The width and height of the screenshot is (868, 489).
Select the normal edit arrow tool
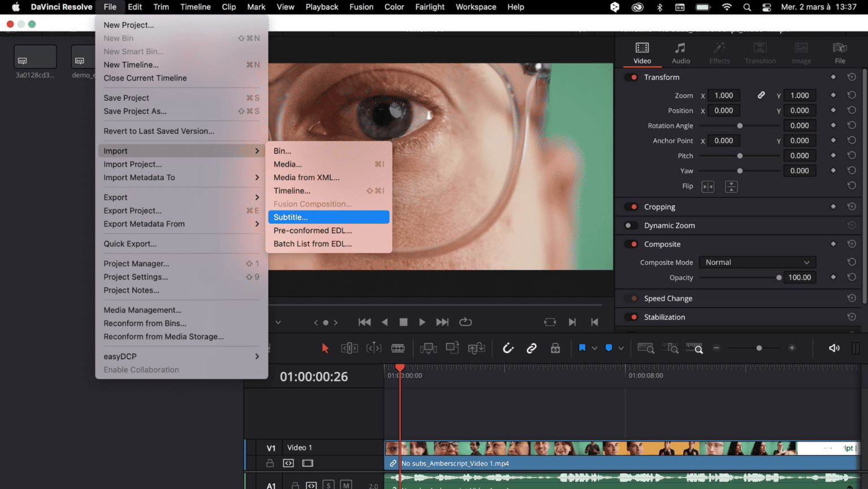(x=325, y=348)
